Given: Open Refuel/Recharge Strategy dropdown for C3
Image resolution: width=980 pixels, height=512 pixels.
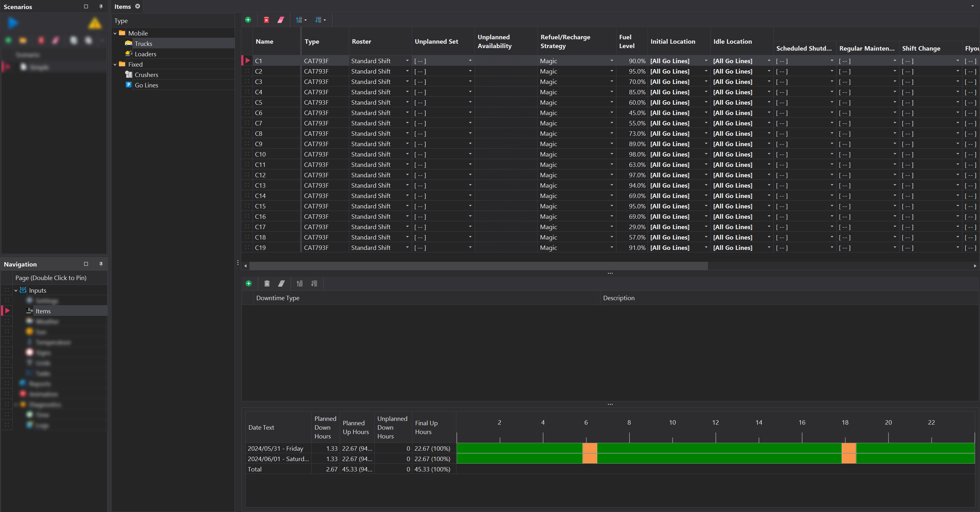Looking at the screenshot, I should pos(611,82).
